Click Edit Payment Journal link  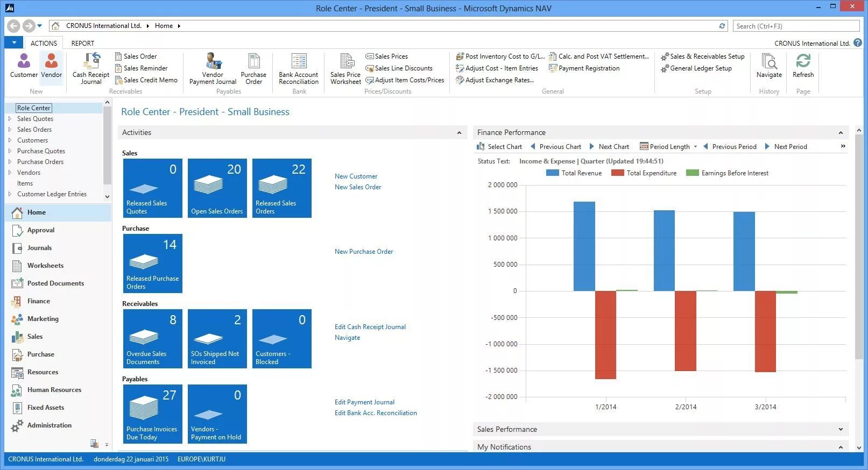point(364,402)
